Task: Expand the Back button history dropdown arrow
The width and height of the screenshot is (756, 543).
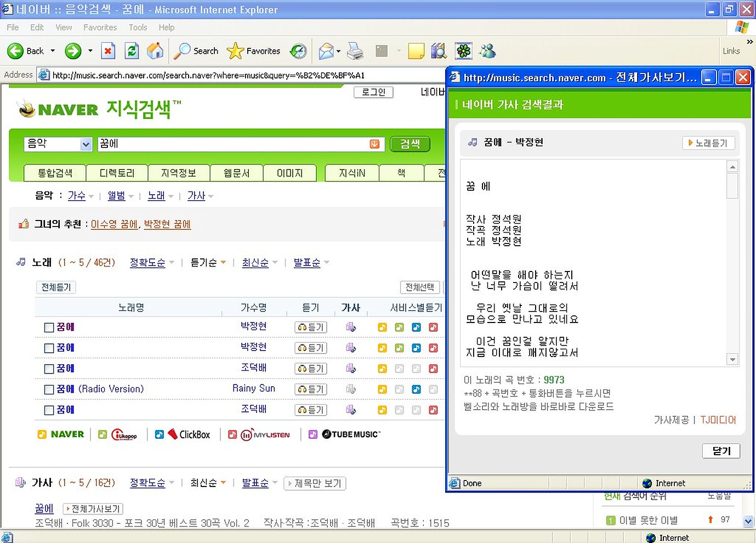Action: coord(53,51)
